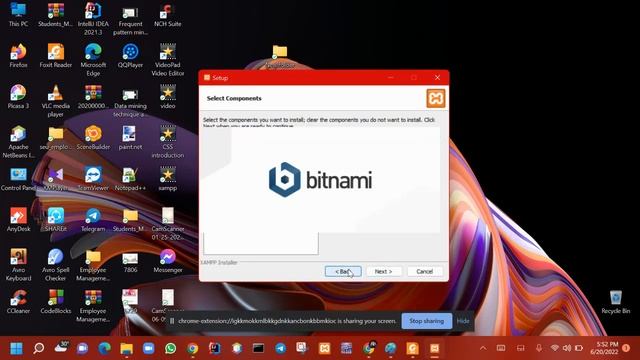Close the Setup window
Screen dimensions: 640x360
coord(437,78)
